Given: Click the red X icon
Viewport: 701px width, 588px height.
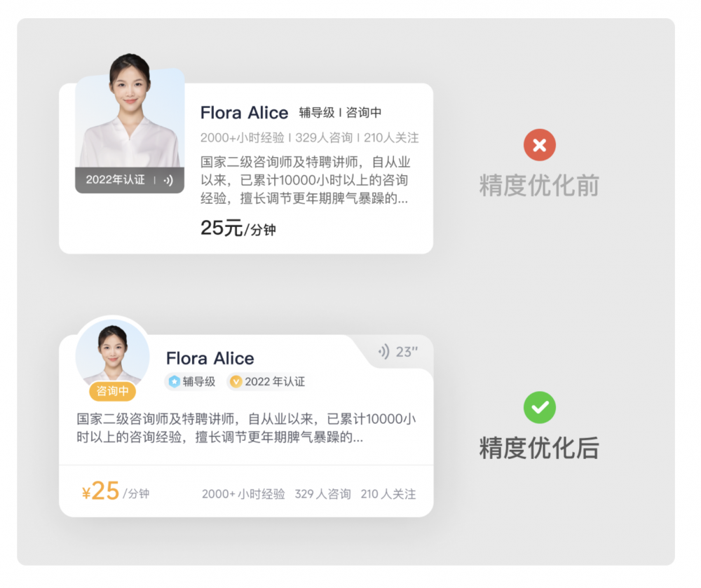Looking at the screenshot, I should tap(539, 146).
